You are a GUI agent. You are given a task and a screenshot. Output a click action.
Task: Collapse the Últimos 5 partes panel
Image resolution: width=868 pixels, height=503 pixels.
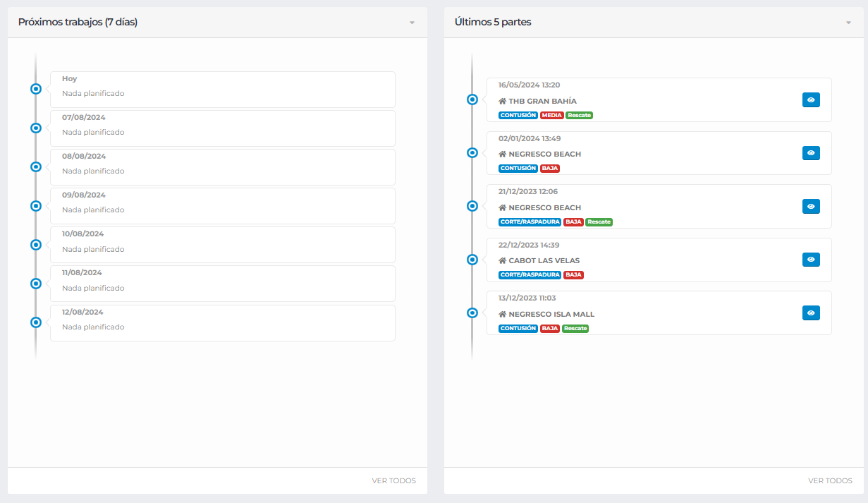(848, 23)
